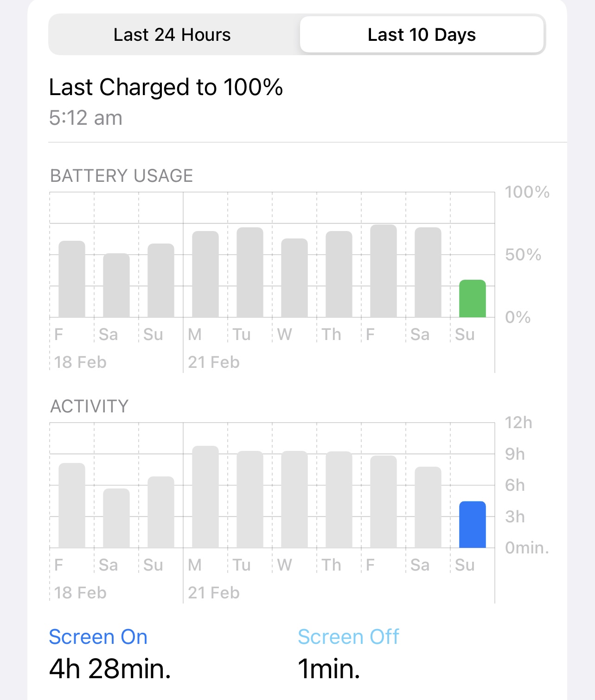The image size is (595, 700).
Task: Tap the Screen Off label
Action: [x=348, y=637]
